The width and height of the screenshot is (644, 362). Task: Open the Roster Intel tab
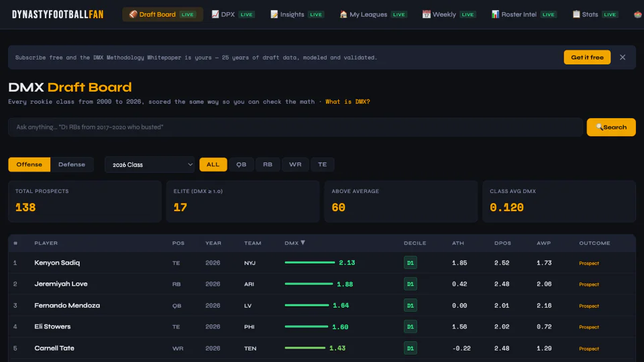(525, 14)
